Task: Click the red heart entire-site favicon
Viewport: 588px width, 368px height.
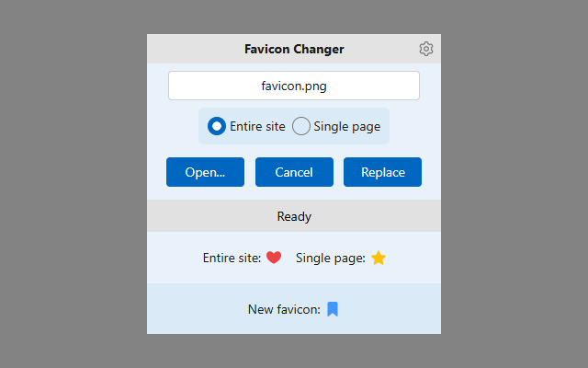Action: tap(274, 258)
